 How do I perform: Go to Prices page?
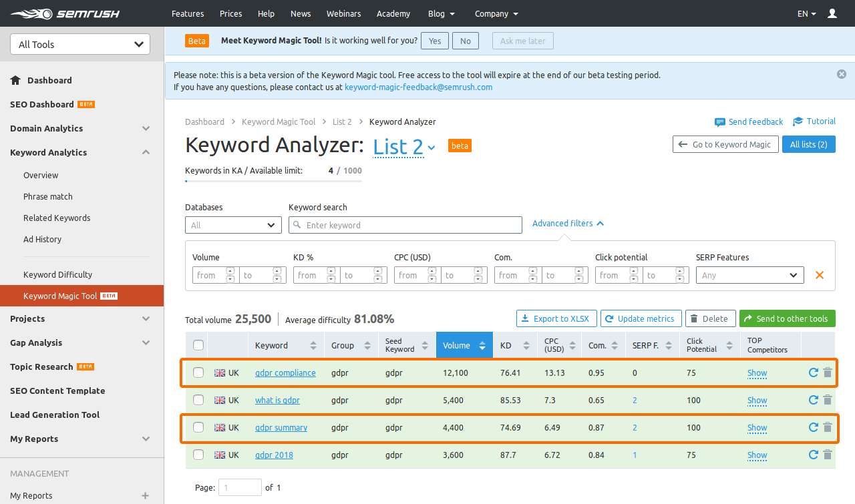pyautogui.click(x=230, y=13)
